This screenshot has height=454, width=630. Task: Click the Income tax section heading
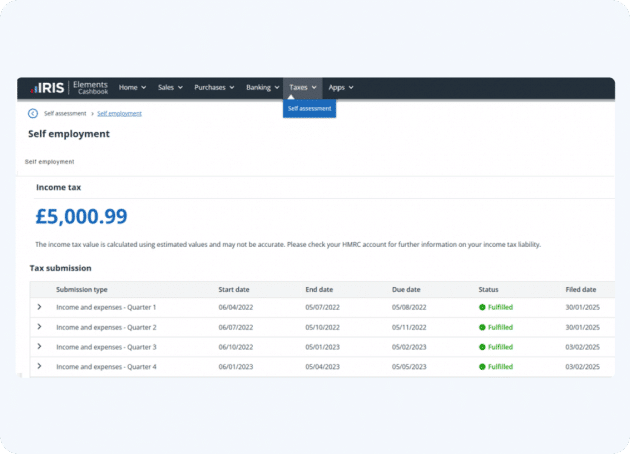[59, 187]
